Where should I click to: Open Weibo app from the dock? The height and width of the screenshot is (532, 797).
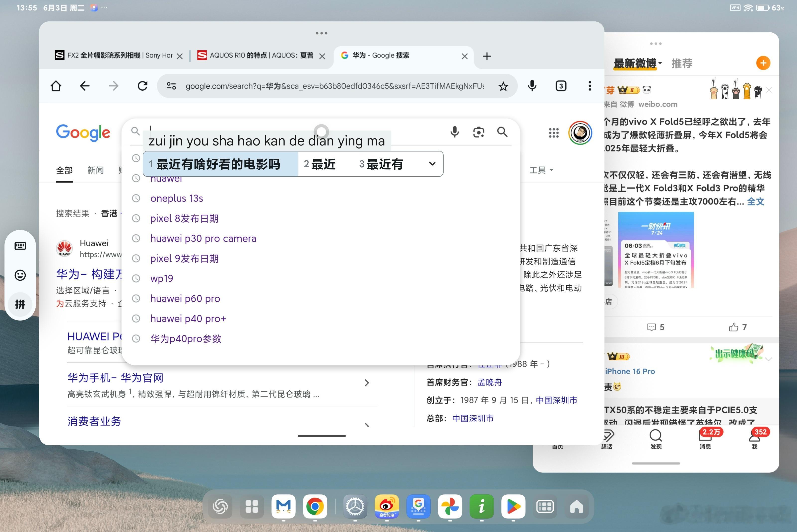[387, 506]
